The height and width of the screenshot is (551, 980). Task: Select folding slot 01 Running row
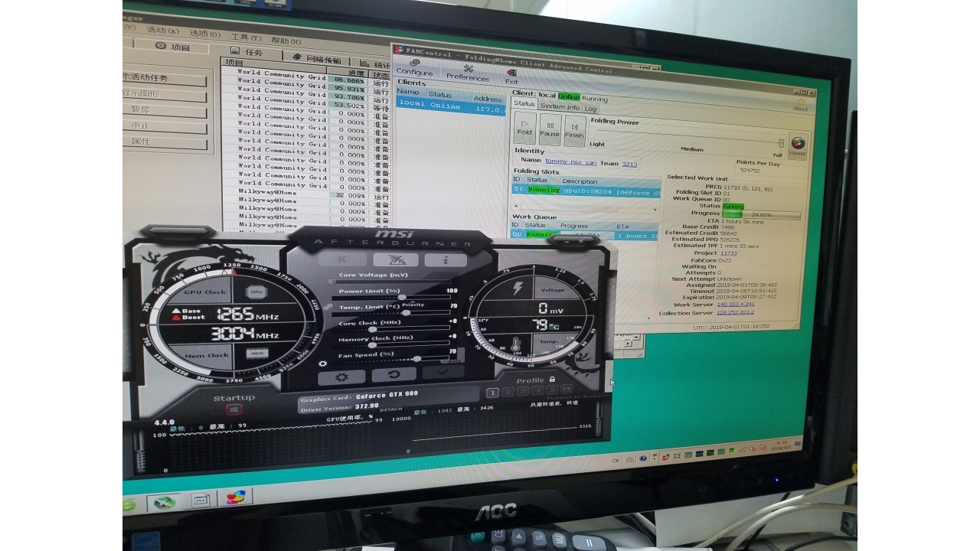point(586,191)
